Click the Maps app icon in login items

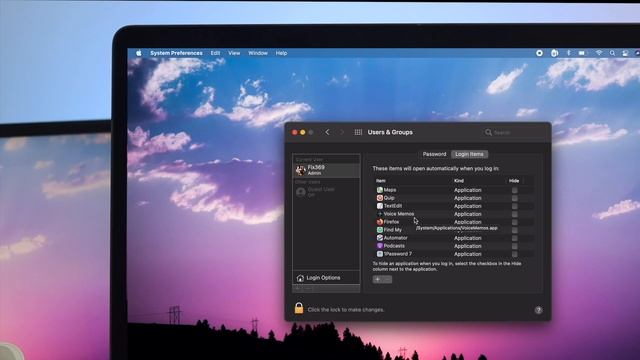tap(380, 190)
